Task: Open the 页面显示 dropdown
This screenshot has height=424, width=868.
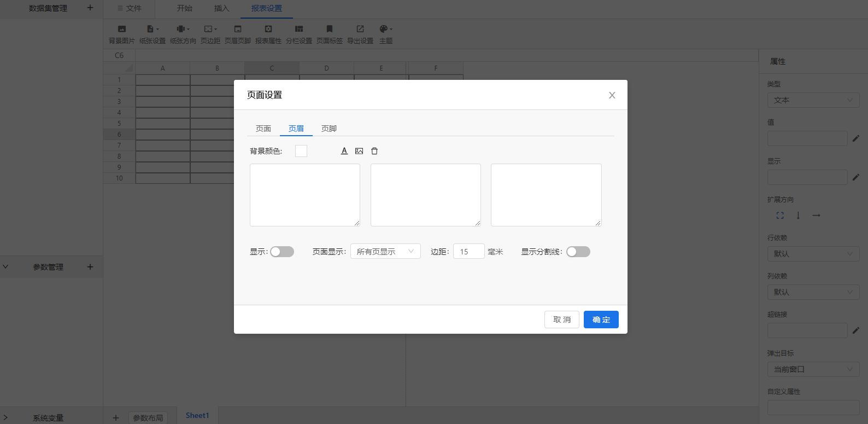Action: [x=385, y=252]
